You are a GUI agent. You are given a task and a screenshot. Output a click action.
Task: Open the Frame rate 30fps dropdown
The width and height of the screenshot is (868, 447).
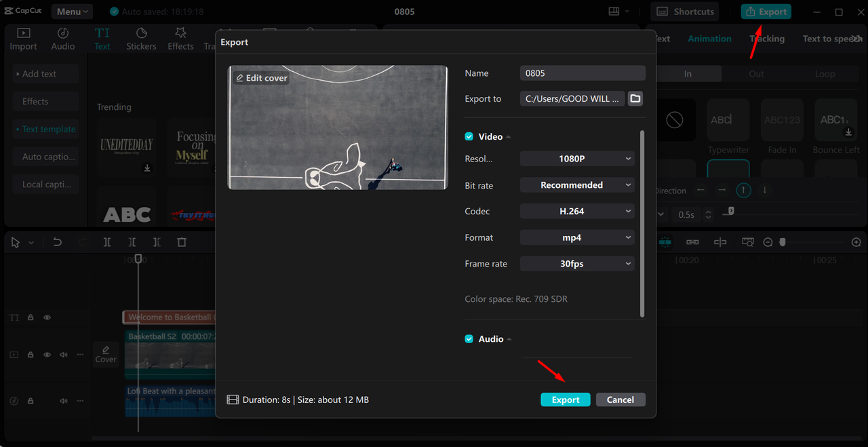(x=577, y=263)
